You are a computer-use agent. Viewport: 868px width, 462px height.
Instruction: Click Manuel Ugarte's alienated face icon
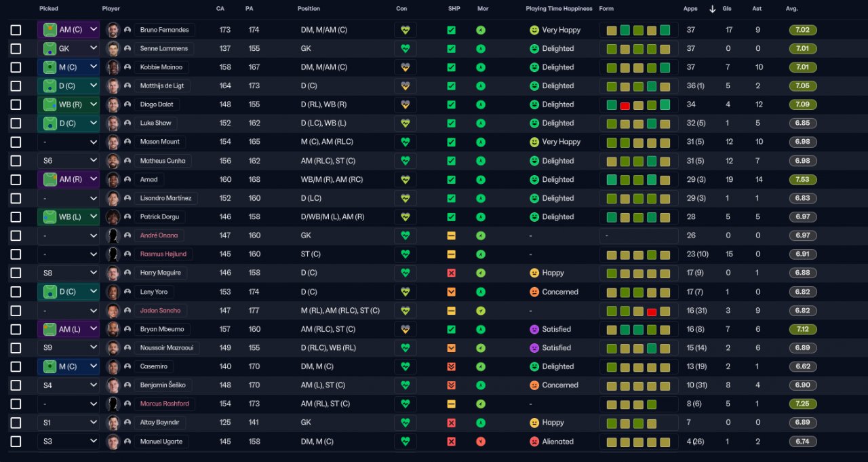tap(534, 442)
